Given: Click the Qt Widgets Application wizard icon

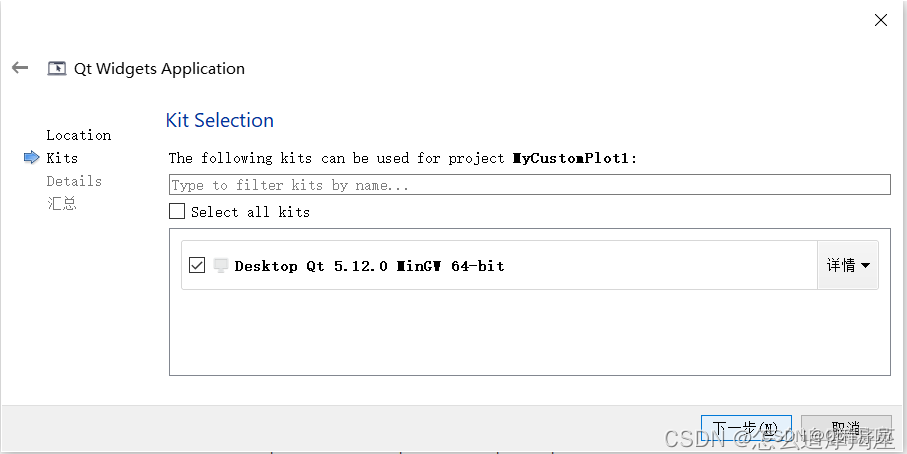Looking at the screenshot, I should point(57,68).
